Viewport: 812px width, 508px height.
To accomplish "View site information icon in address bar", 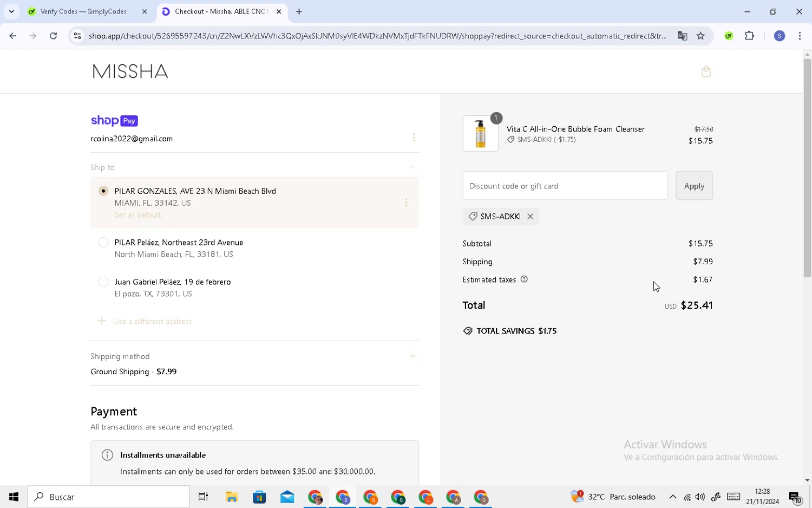I will (77, 36).
